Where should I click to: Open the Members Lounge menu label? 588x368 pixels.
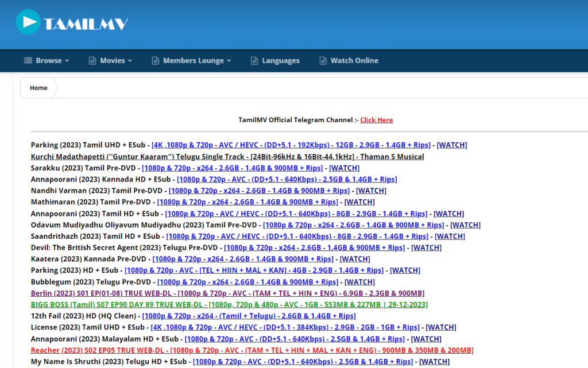pyautogui.click(x=193, y=60)
